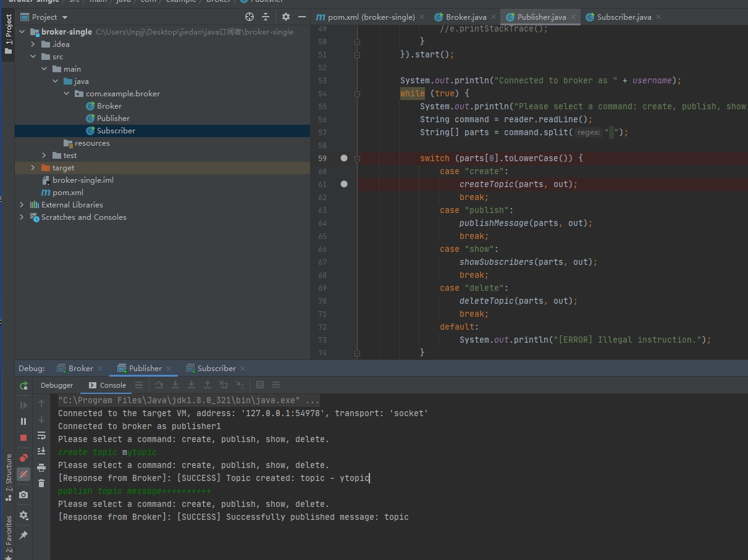Remove the breakpoint on line 61

pos(344,184)
